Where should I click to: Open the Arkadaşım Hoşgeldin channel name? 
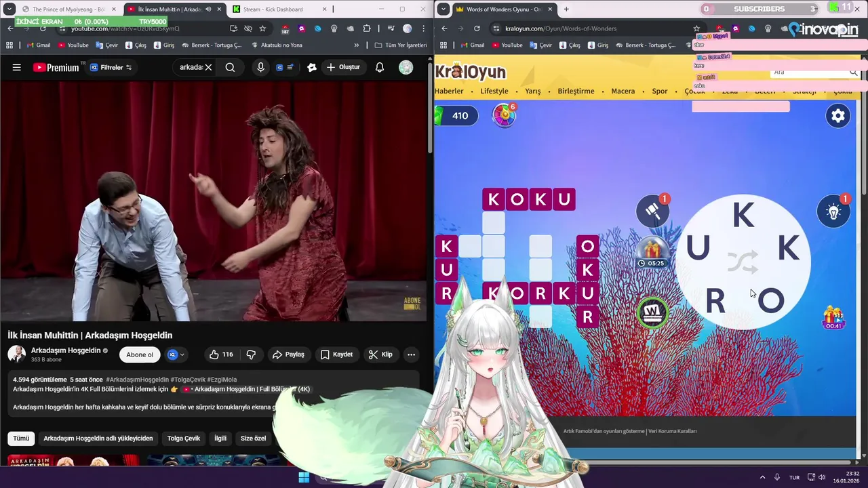pyautogui.click(x=66, y=350)
